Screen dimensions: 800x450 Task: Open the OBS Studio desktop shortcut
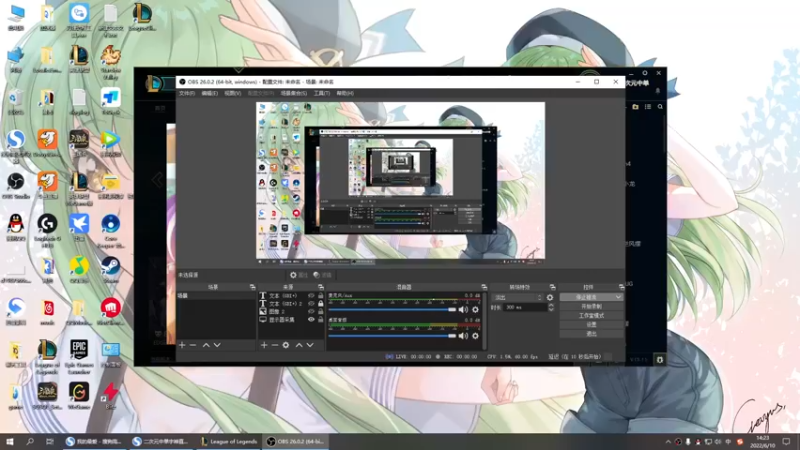16,186
